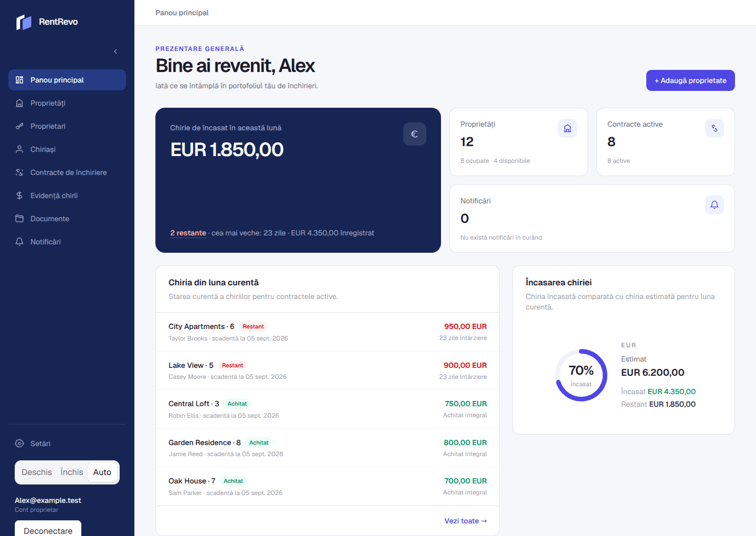This screenshot has height=536, width=756.
Task: Select the Închis theme option
Action: click(x=72, y=472)
